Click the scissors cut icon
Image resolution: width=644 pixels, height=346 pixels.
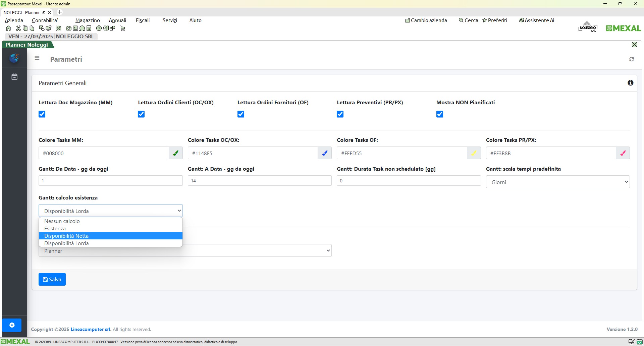point(18,28)
